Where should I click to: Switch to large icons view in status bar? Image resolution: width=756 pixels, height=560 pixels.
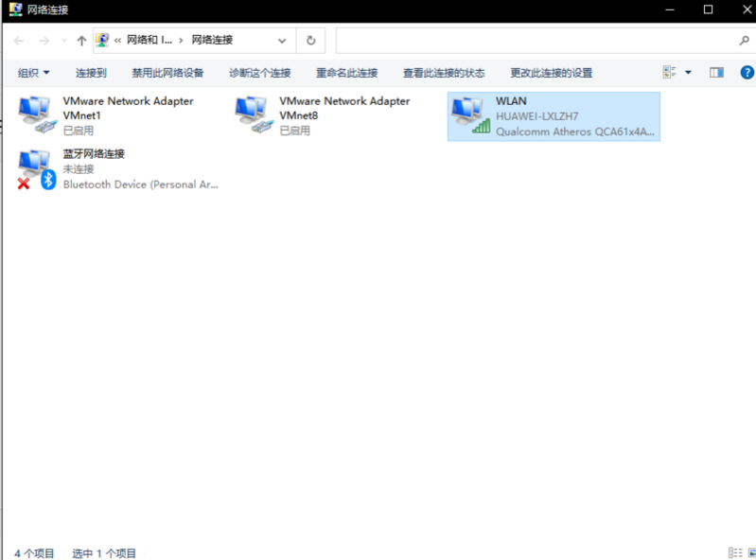click(x=748, y=552)
